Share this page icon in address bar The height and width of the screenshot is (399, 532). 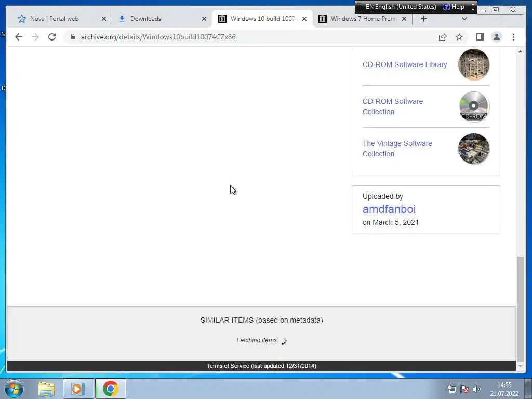point(443,37)
